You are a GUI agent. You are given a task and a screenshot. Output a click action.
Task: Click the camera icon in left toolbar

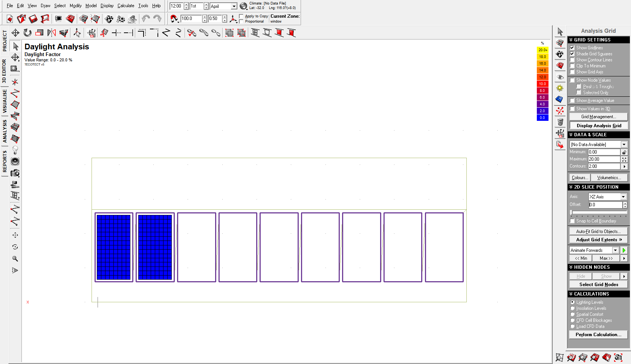15,173
